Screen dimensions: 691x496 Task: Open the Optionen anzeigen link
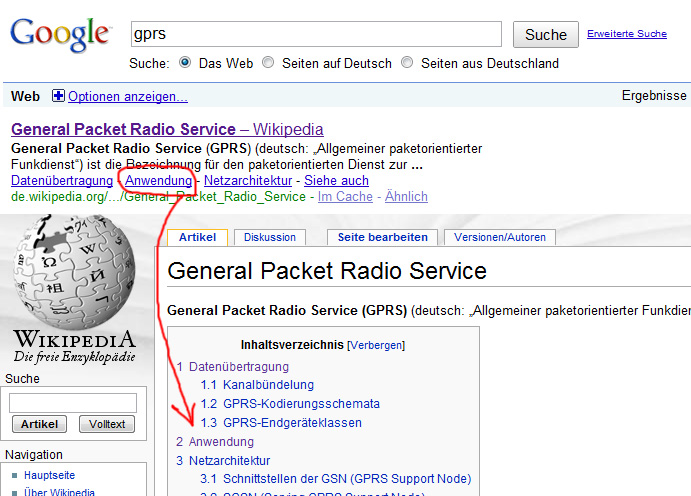tap(128, 96)
